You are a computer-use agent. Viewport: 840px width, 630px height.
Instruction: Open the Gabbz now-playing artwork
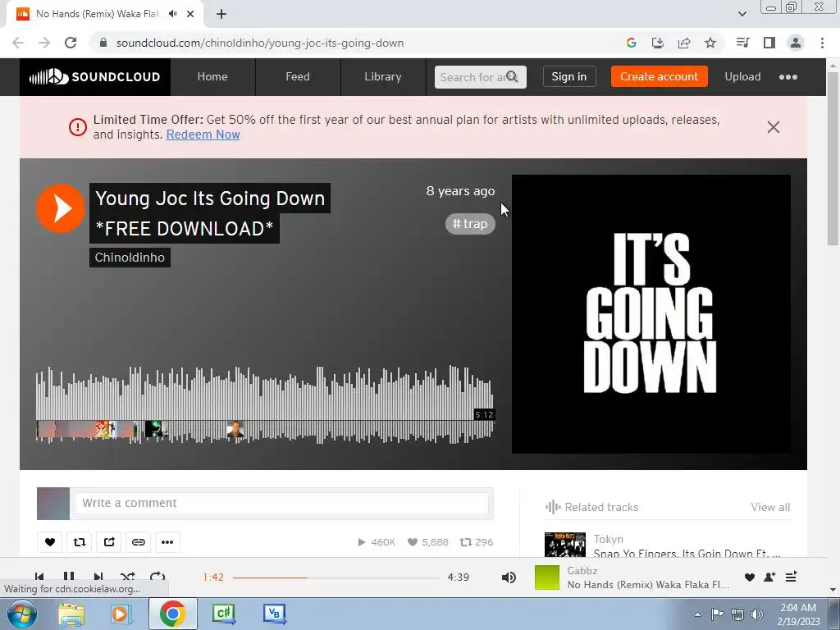(x=547, y=577)
